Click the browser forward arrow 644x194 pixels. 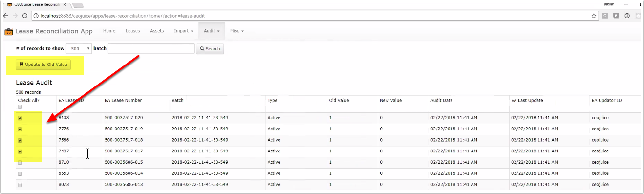click(x=15, y=16)
